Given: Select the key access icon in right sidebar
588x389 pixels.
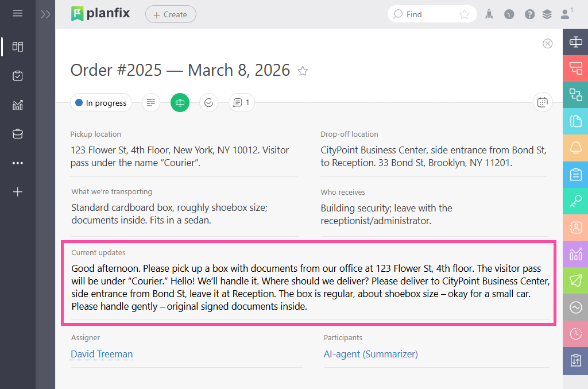Looking at the screenshot, I should (575, 201).
